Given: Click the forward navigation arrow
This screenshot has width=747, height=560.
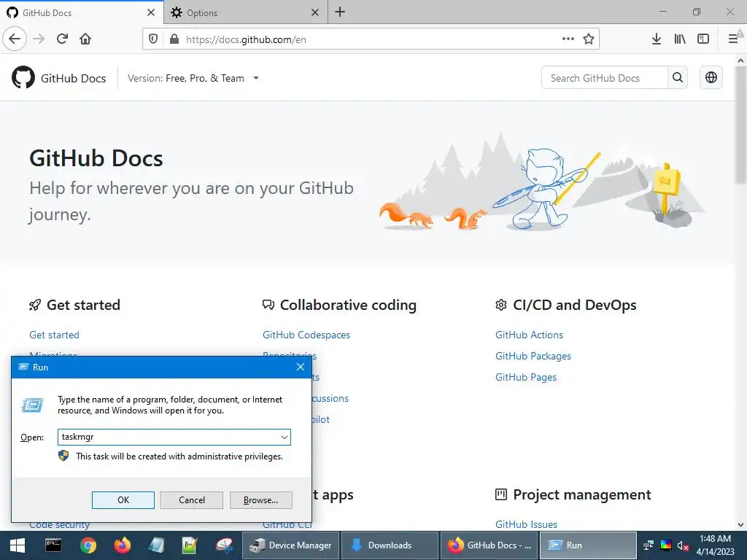Looking at the screenshot, I should [x=39, y=39].
